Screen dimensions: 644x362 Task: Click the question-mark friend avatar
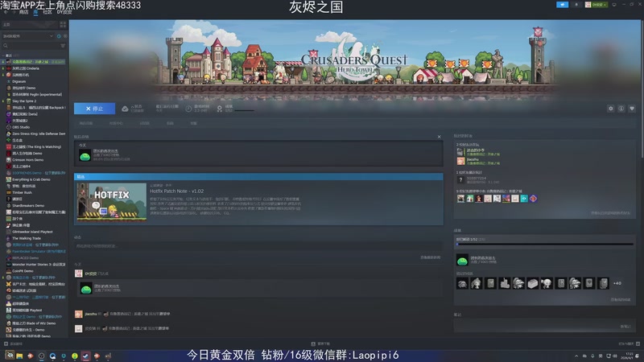click(x=460, y=179)
